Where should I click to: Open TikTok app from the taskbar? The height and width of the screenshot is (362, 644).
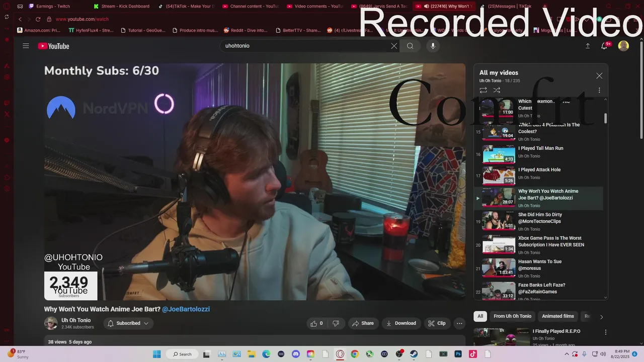(473, 354)
